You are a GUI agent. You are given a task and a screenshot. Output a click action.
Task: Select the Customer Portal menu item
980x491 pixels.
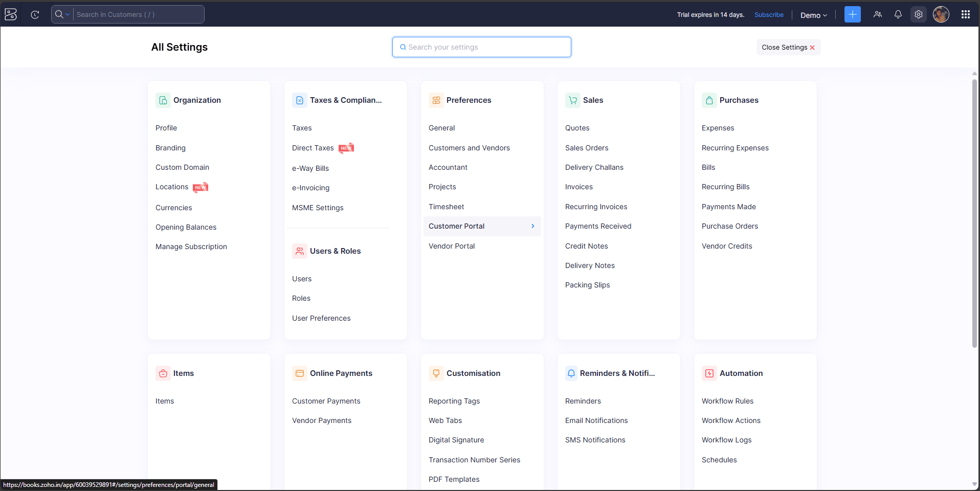tap(482, 226)
